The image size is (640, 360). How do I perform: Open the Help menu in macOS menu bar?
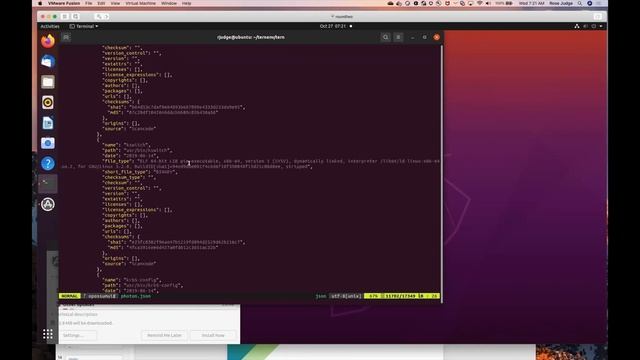tap(187, 3)
